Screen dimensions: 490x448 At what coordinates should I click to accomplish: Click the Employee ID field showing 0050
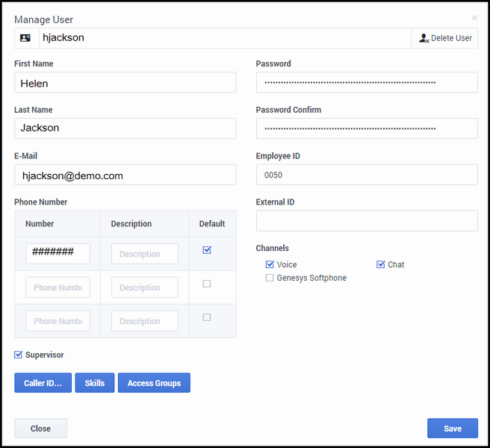366,175
